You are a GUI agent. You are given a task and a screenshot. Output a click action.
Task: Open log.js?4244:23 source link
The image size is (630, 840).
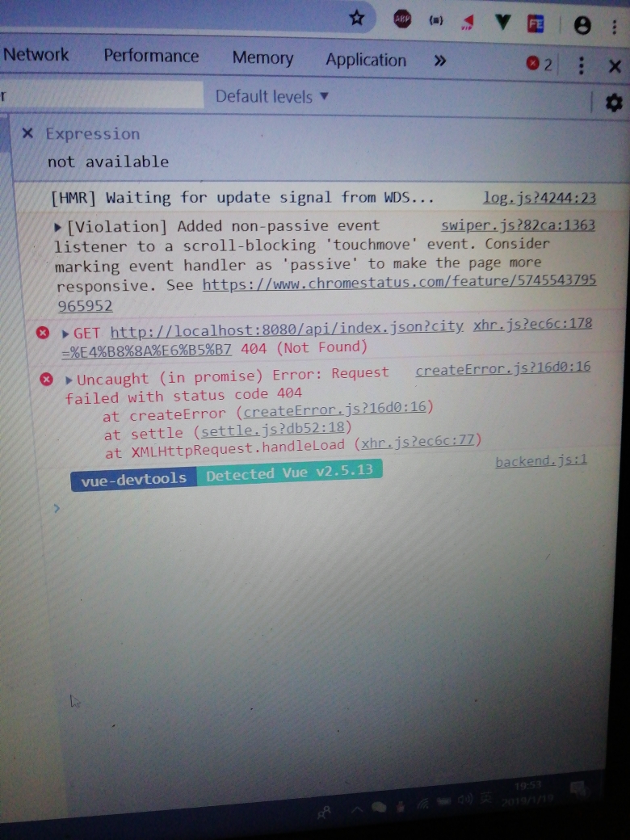(540, 198)
